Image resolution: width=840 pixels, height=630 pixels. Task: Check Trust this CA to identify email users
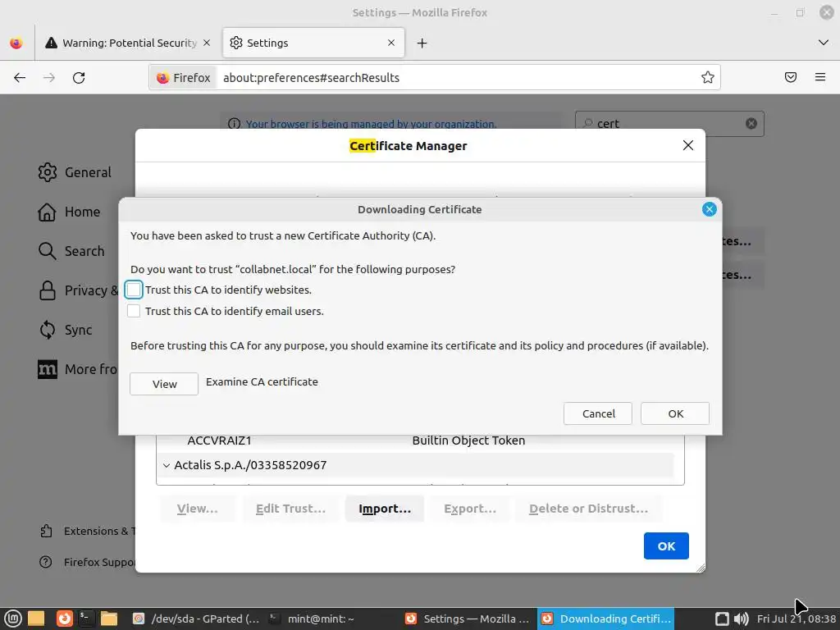click(x=134, y=311)
